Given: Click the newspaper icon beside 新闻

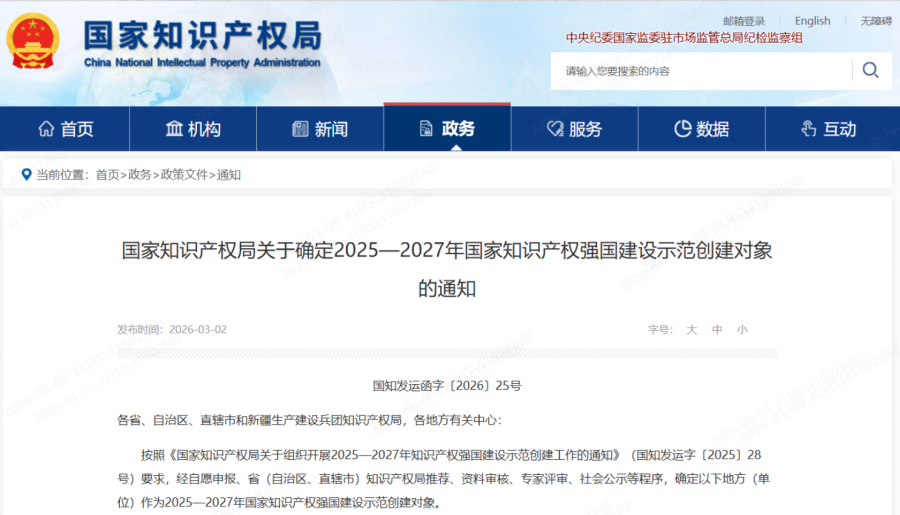Looking at the screenshot, I should coord(300,129).
